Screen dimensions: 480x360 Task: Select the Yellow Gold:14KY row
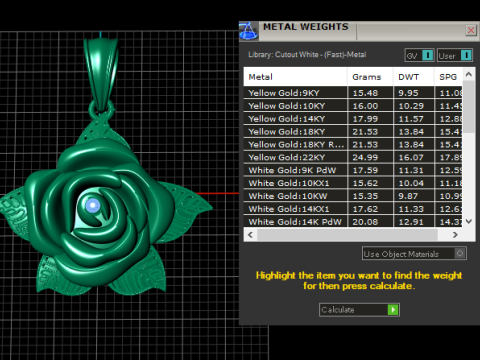[353, 119]
